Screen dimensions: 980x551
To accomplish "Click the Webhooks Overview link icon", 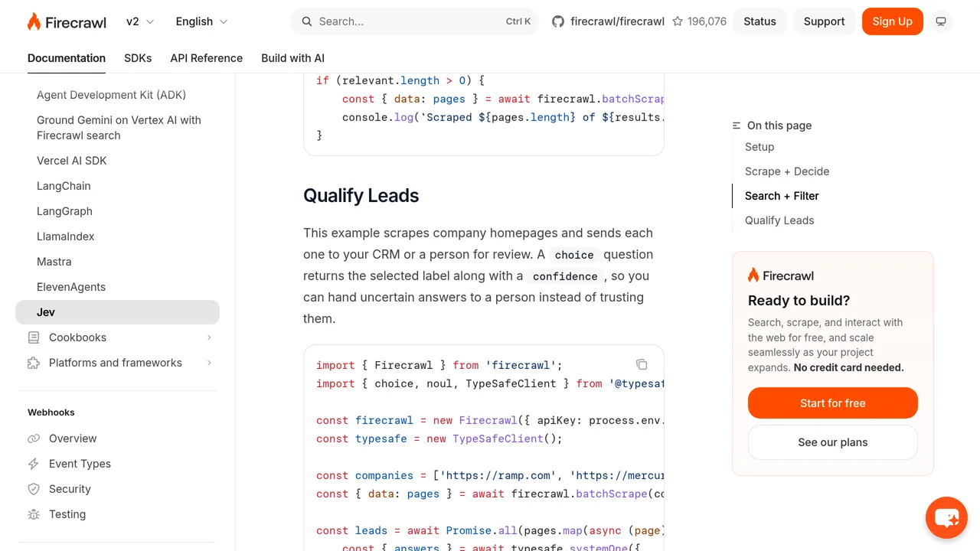I will click(x=34, y=439).
